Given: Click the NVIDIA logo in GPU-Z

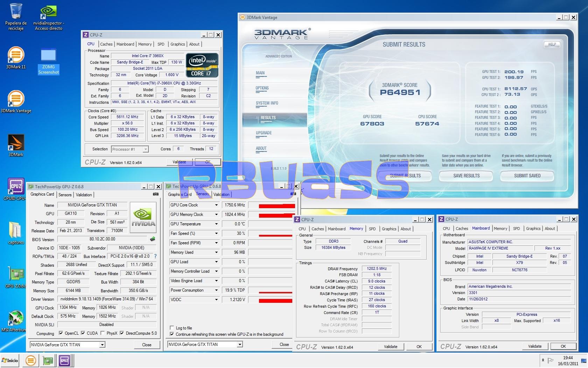Looking at the screenshot, I should point(143,217).
